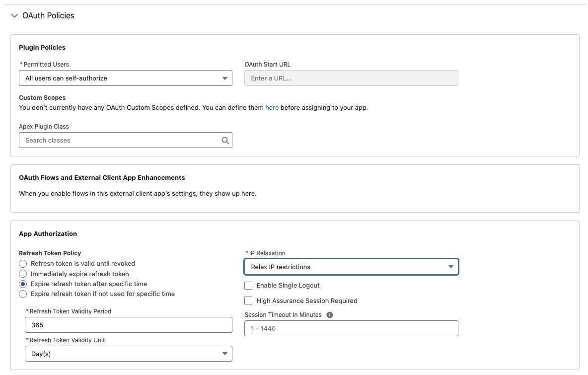Click inside the OAuth Start URL field
This screenshot has width=588, height=375.
(x=351, y=78)
